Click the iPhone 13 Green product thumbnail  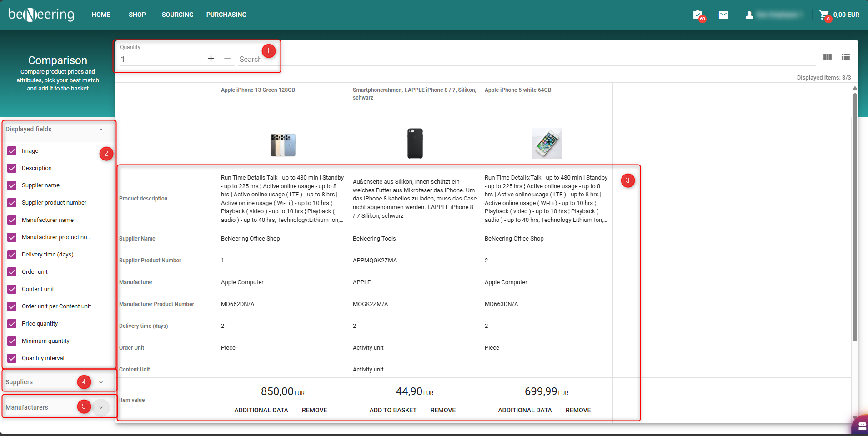click(283, 145)
